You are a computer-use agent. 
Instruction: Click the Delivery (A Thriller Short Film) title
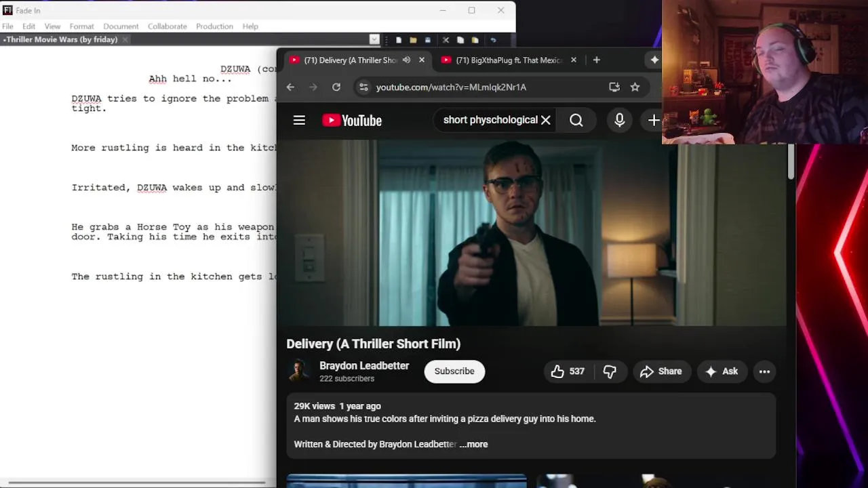(x=374, y=344)
